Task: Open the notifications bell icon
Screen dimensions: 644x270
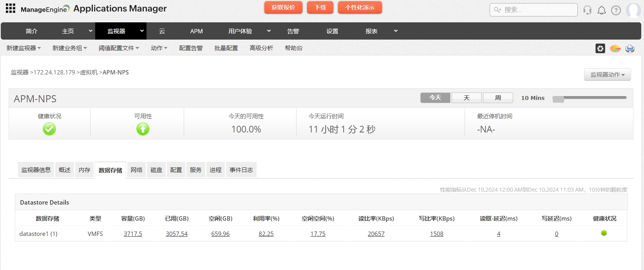Action: pos(602,10)
